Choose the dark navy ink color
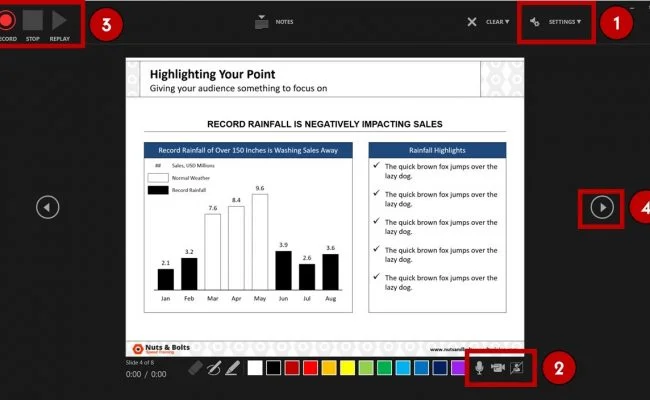Screen dimensions: 650x400 click(x=440, y=368)
